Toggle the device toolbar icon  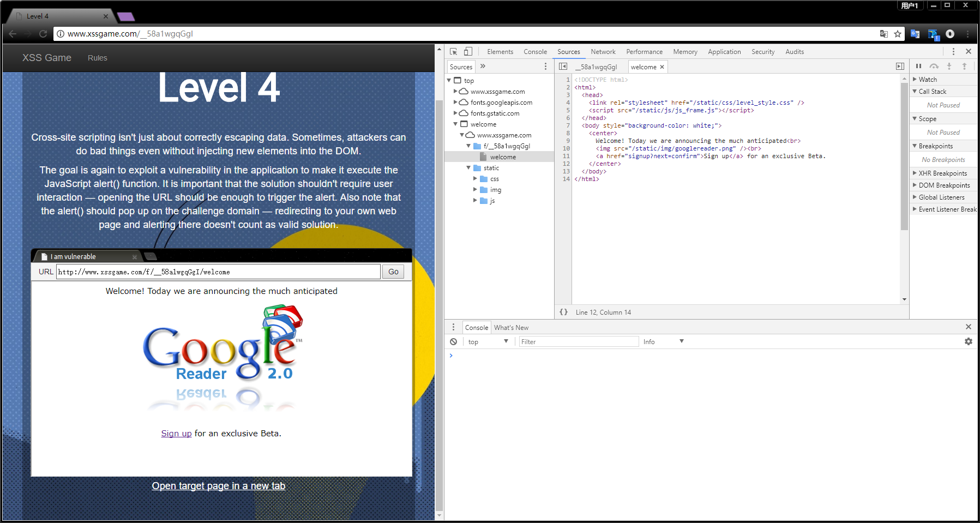click(x=468, y=51)
